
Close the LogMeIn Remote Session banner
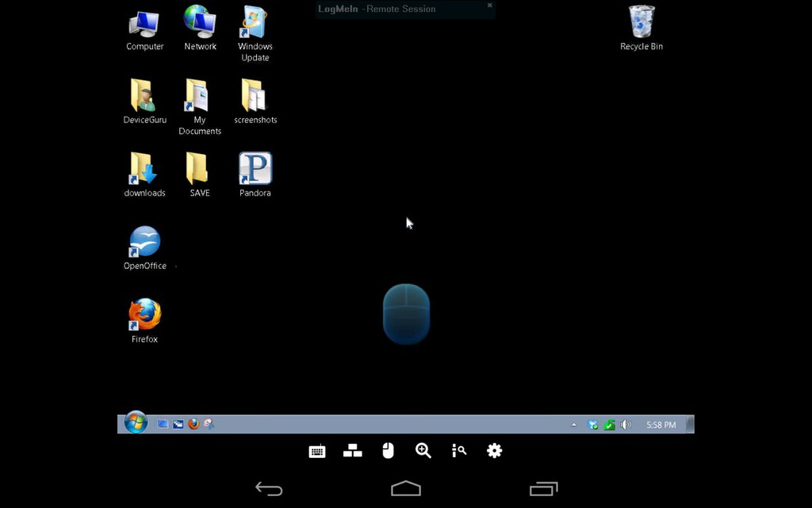pos(489,6)
